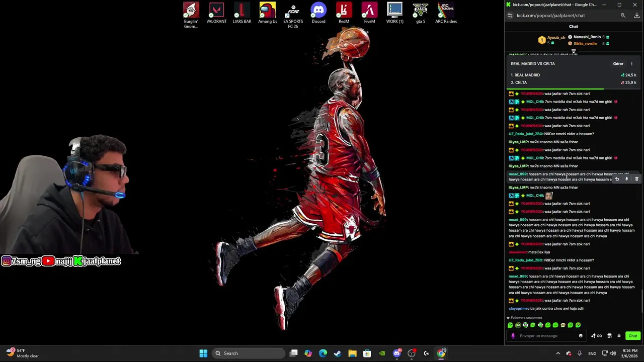
Task: Open the LIARS BAR desktop shortcut
Action: click(242, 13)
